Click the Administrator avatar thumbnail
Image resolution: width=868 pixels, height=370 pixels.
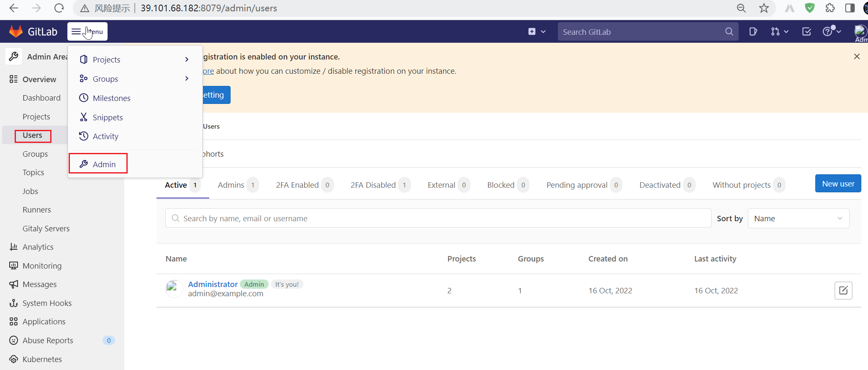pyautogui.click(x=174, y=289)
